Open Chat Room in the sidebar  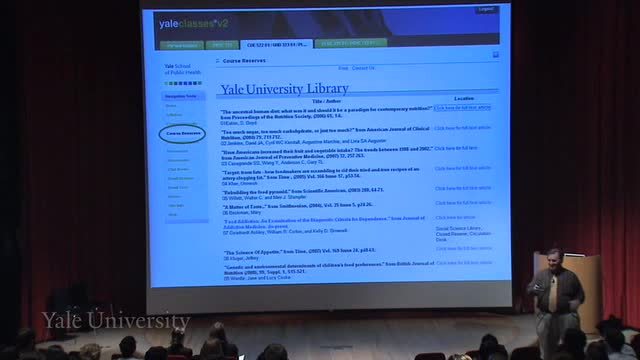point(178,169)
